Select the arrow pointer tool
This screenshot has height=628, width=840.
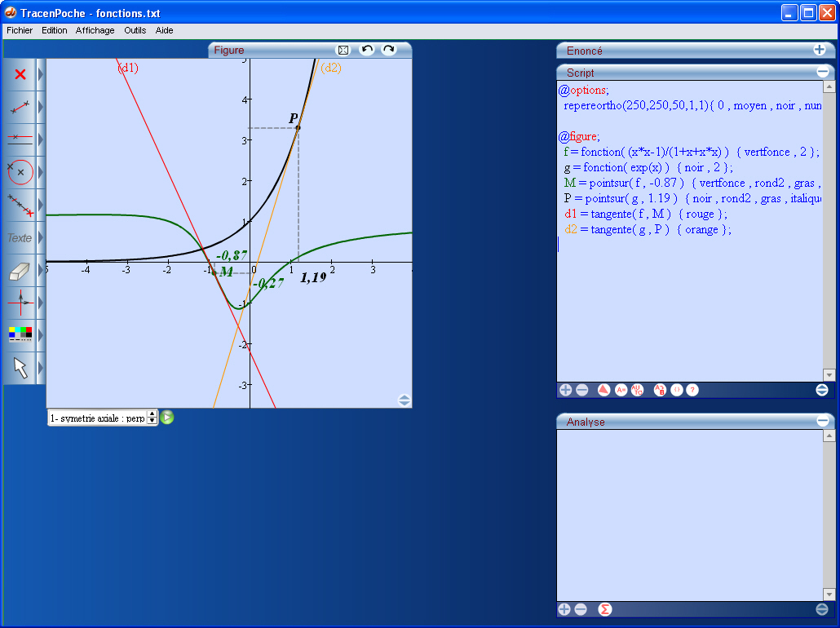tap(20, 368)
